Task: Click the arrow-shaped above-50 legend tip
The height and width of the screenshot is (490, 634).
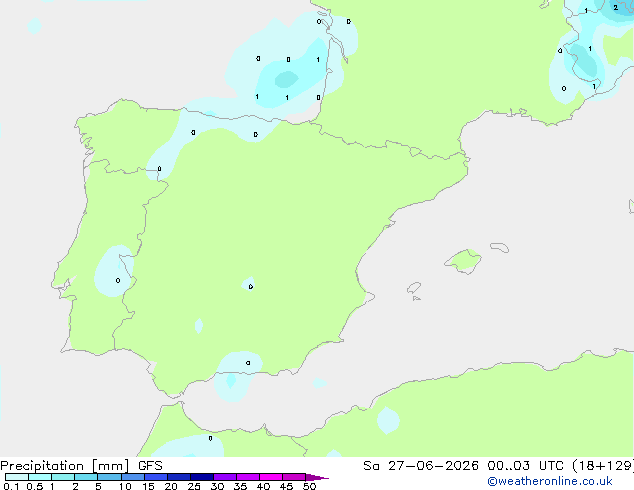Action: click(317, 477)
